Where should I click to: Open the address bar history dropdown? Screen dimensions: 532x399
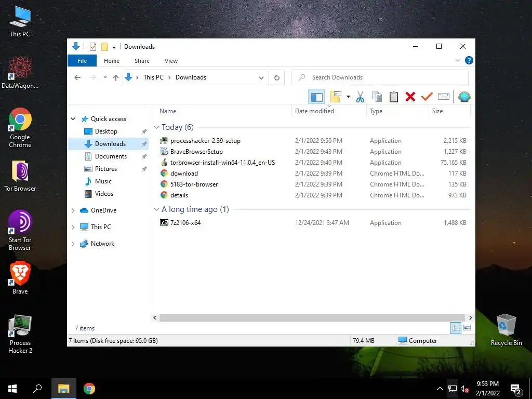point(261,78)
